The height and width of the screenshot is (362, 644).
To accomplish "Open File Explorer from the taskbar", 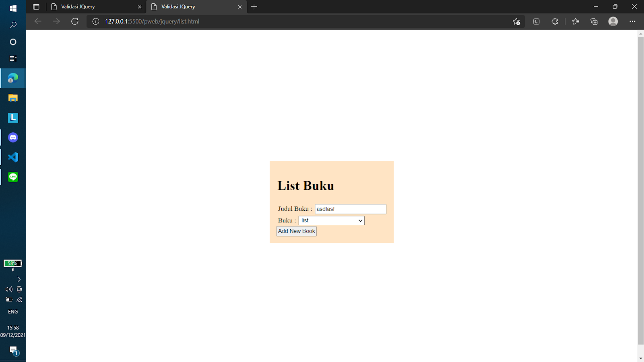I will click(13, 98).
